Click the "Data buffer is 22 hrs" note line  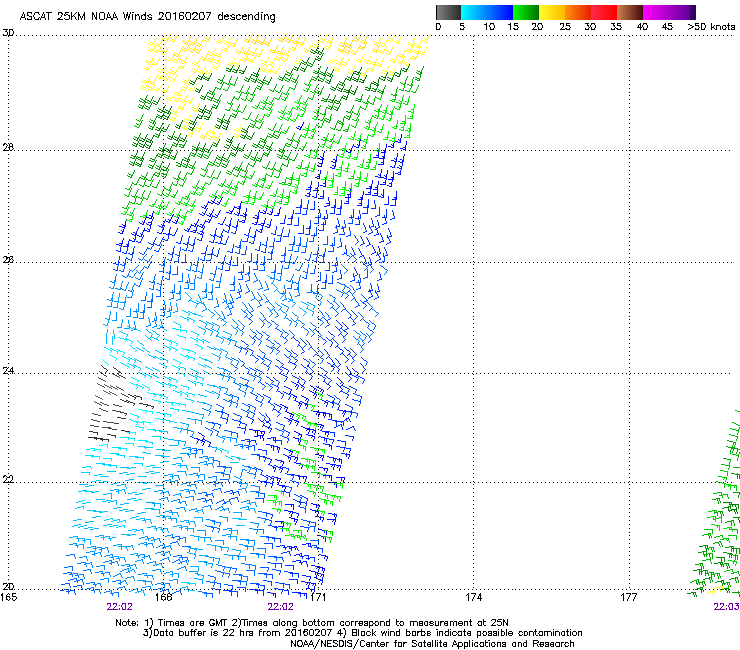(x=362, y=633)
